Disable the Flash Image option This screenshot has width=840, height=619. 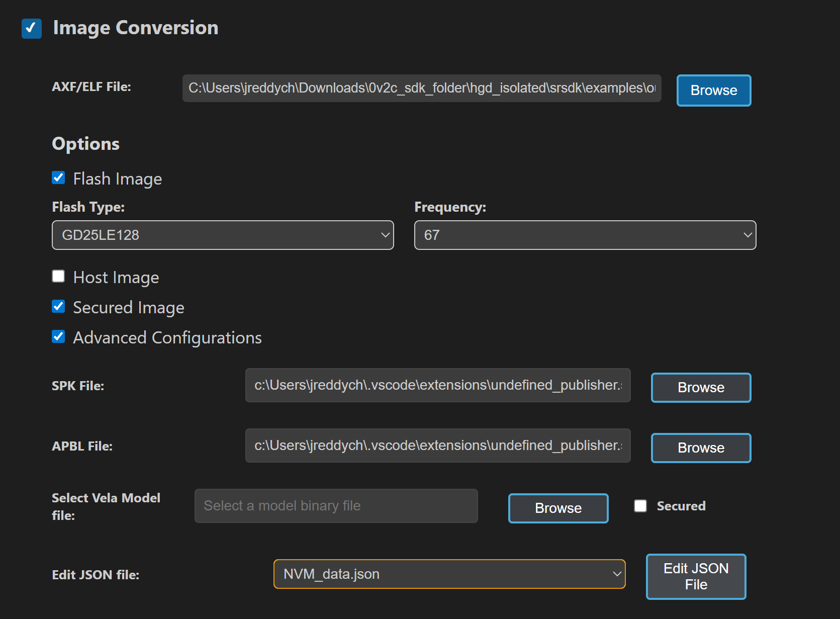click(x=58, y=178)
